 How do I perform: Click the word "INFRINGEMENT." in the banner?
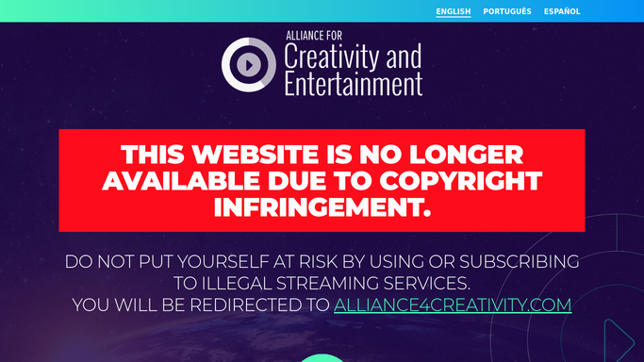(322, 206)
